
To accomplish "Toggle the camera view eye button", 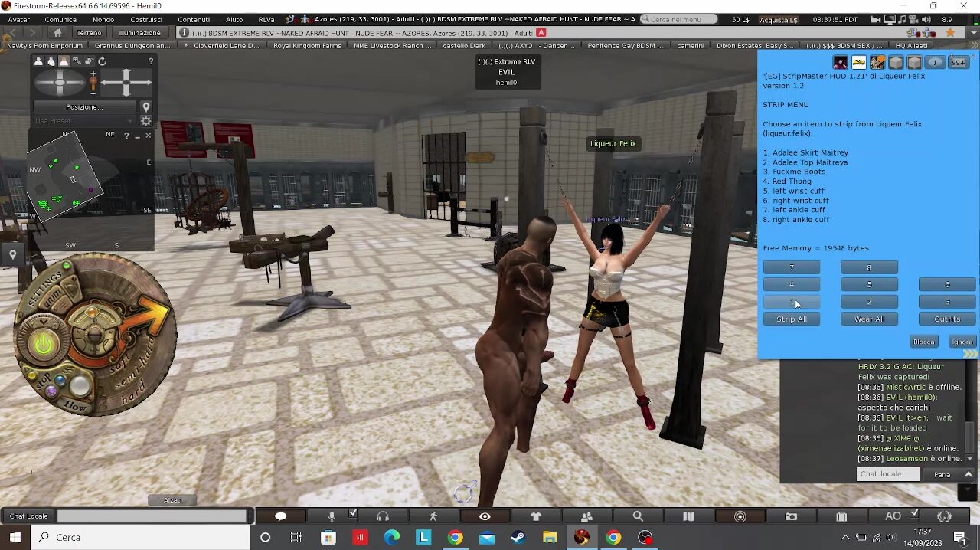I will [x=485, y=517].
